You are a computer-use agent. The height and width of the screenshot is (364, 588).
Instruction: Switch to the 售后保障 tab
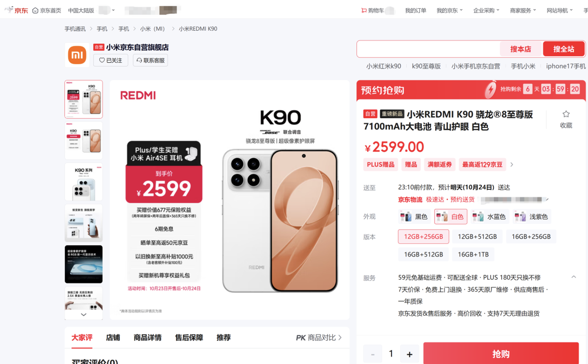(x=189, y=338)
